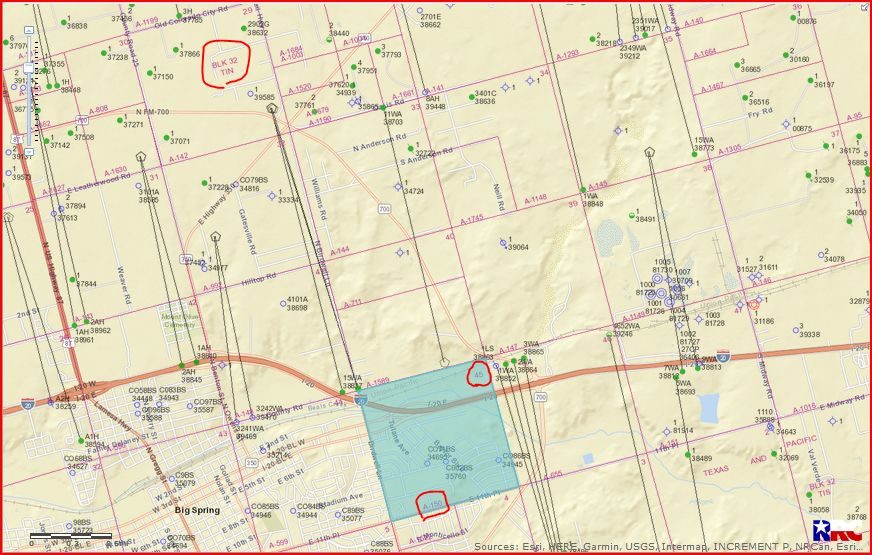
Task: Select green well symbol 37508
Action: click(71, 133)
